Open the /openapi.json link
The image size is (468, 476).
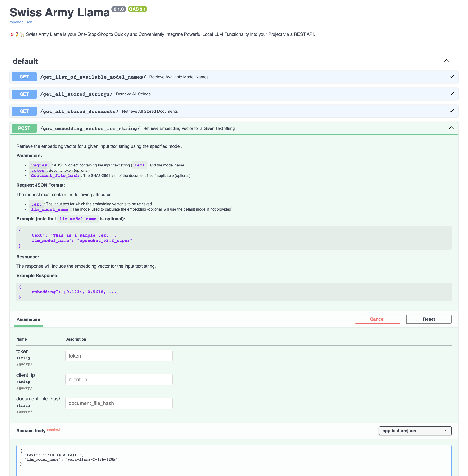pos(21,22)
